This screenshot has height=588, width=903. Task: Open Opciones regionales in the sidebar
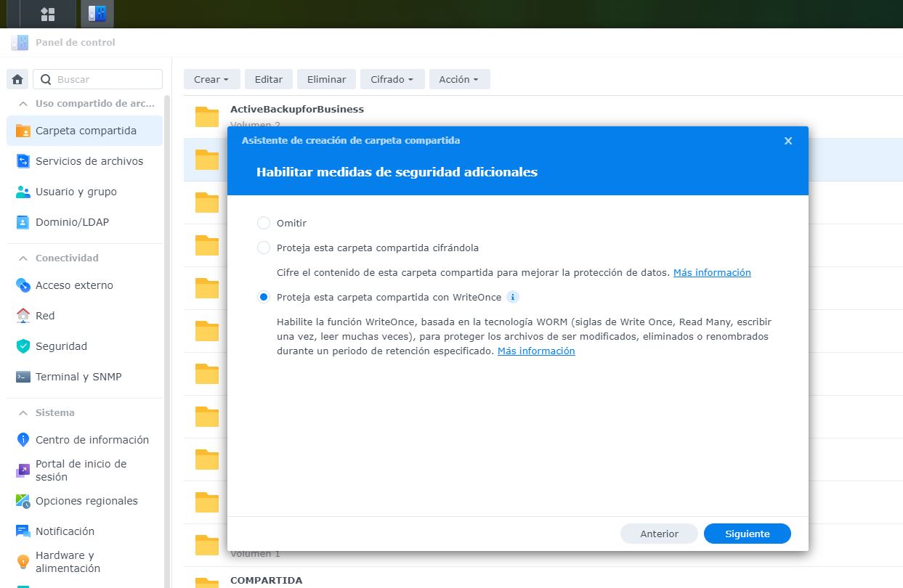pos(84,501)
